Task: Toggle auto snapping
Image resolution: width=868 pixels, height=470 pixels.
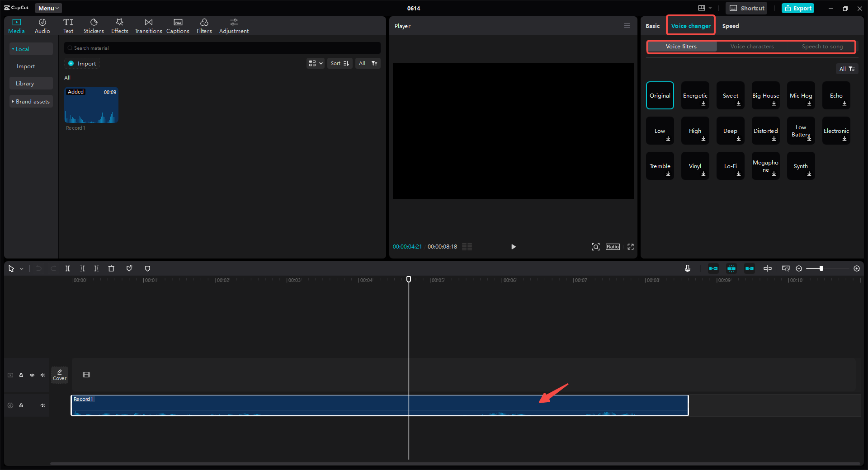Action: (731, 268)
